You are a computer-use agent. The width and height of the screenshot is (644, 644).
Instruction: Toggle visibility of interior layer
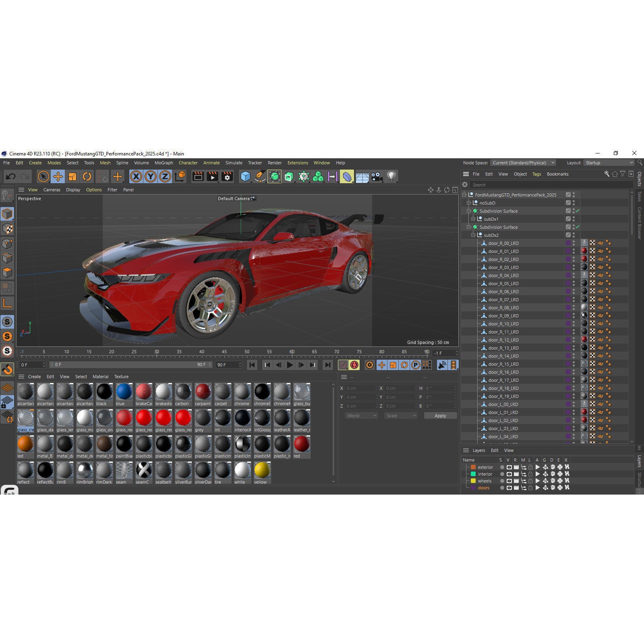(509, 474)
